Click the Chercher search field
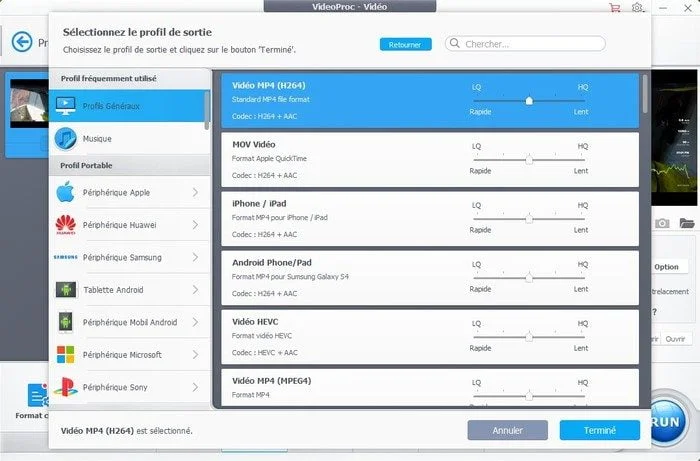Image resolution: width=700 pixels, height=461 pixels. coord(525,44)
